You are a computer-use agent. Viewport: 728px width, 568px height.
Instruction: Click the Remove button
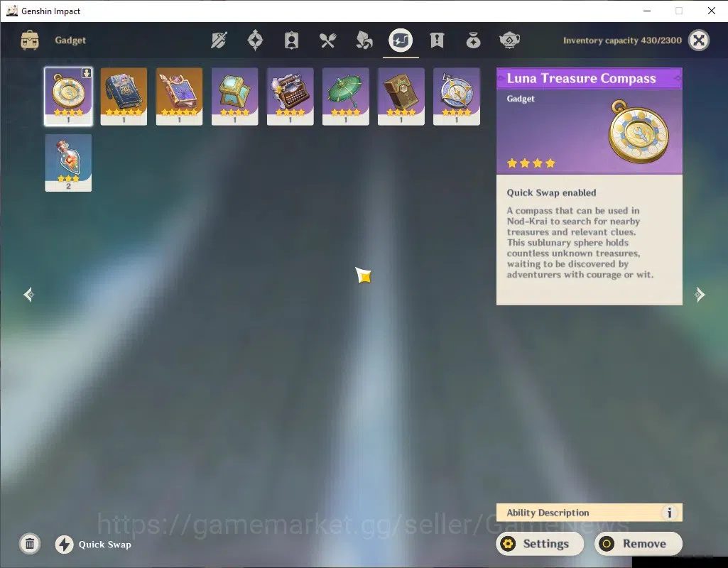(639, 543)
